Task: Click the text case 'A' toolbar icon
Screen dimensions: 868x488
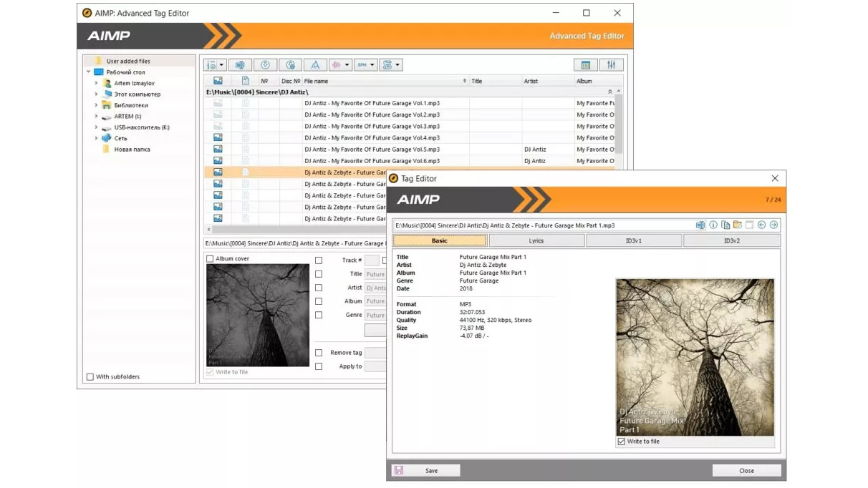Action: pos(314,65)
